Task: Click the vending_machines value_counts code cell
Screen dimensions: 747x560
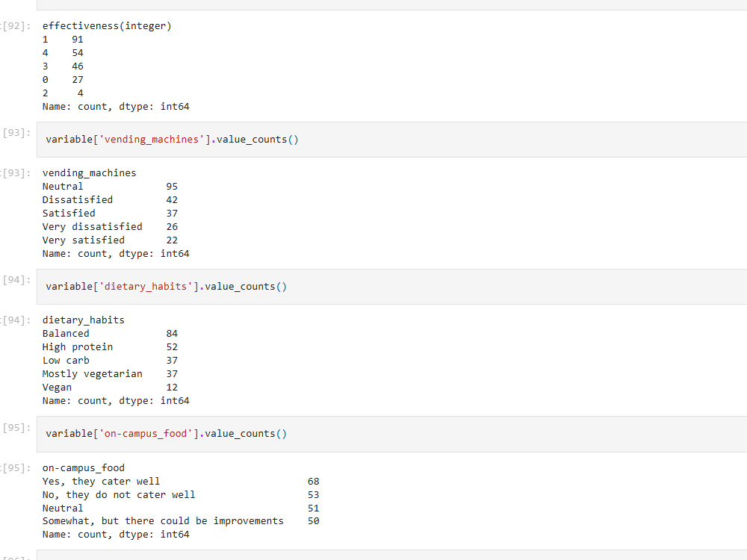Action: coord(391,140)
